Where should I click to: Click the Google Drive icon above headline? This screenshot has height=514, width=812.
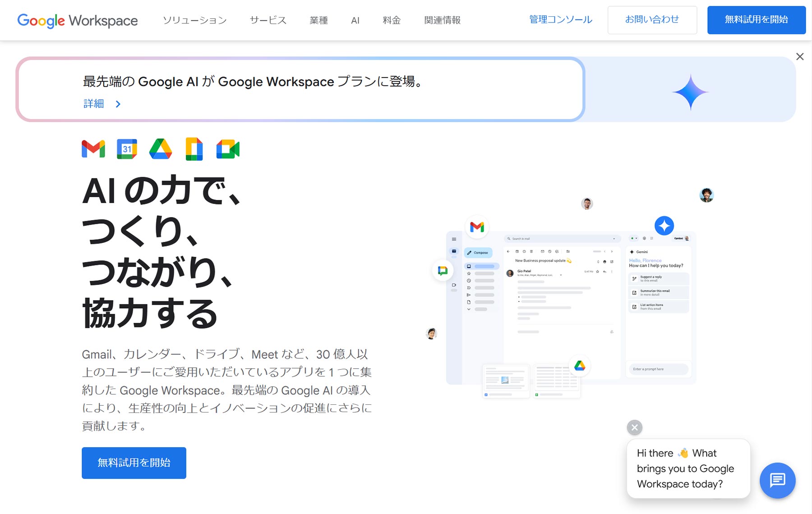coord(161,149)
